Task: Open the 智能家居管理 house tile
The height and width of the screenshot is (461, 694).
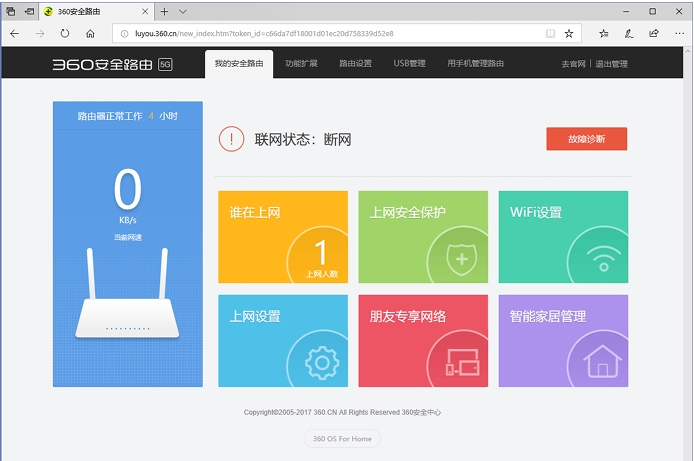Action: (x=563, y=341)
